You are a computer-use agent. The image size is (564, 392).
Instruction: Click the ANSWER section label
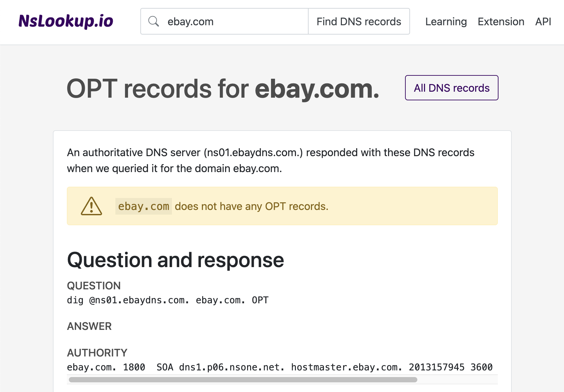89,326
